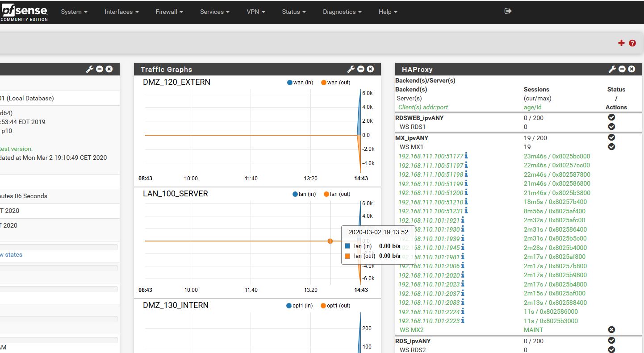This screenshot has width=644, height=353.
Task: Toggle opt1 (out) legend in DMZ_130_INTERN graph
Action: [x=335, y=306]
